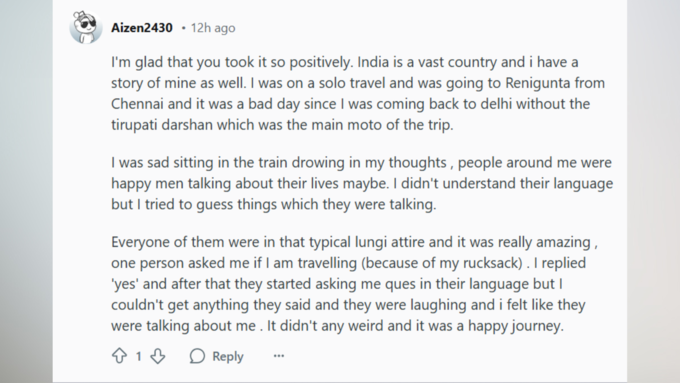Open Aizen2430's user profile link
The width and height of the screenshot is (680, 383).
coord(142,28)
